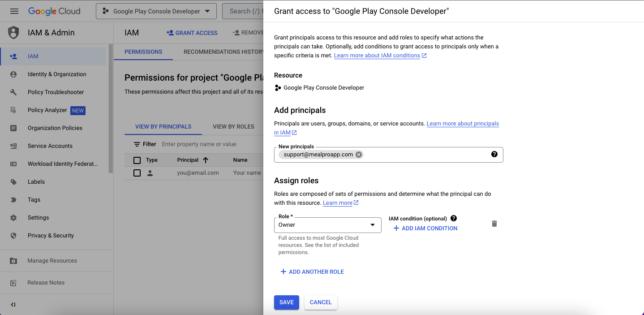Click the Name column header
The image size is (644, 315).
click(240, 160)
